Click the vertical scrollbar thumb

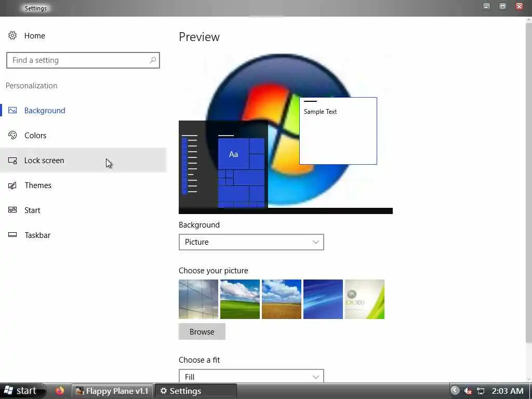528,183
